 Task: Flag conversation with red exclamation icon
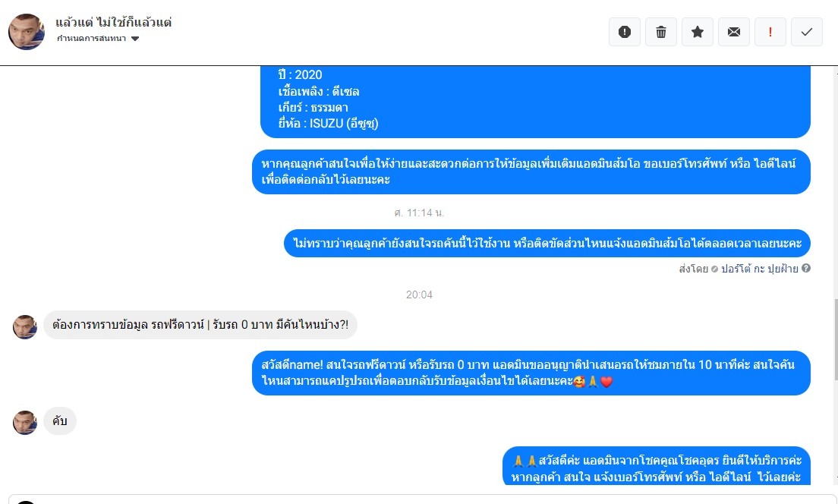[x=770, y=32]
